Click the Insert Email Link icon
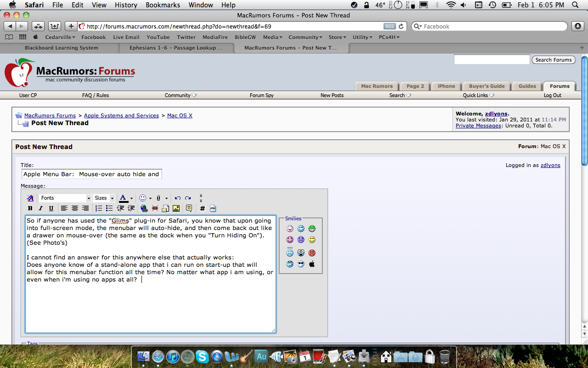Screen dimensions: 588x368 (165, 208)
